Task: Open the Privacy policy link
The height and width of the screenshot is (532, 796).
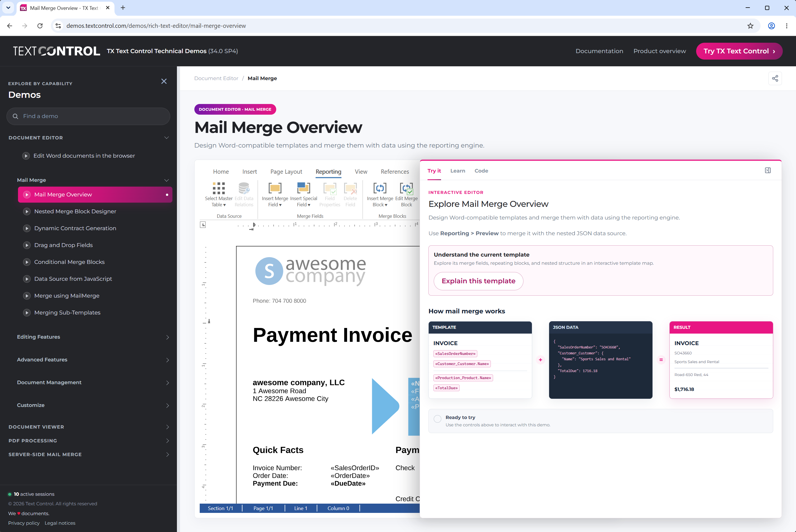Action: click(24, 523)
